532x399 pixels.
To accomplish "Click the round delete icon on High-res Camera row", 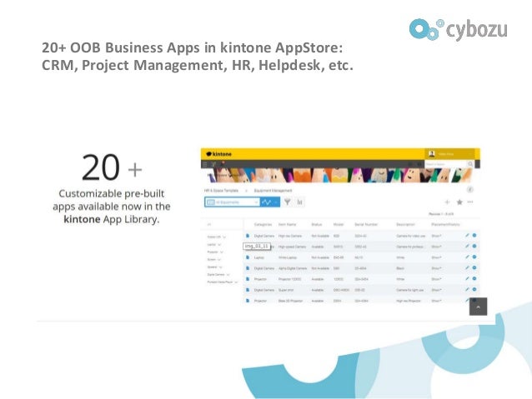I will (x=474, y=235).
